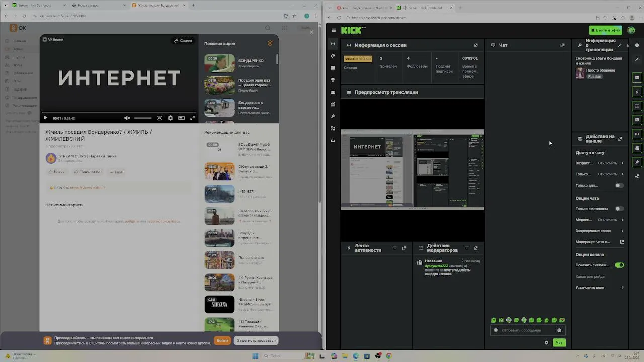Click Зарегистрироваться button in OK banner
The width and height of the screenshot is (644, 362).
pos(256,340)
